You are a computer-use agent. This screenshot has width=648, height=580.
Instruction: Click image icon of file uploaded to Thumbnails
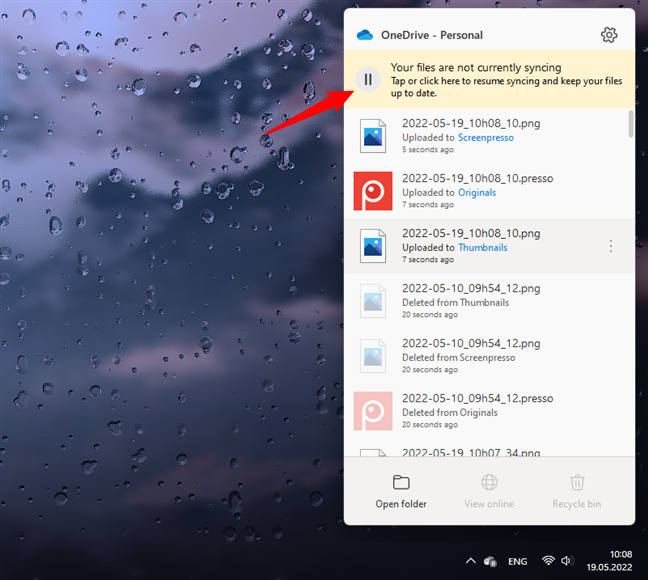(373, 246)
